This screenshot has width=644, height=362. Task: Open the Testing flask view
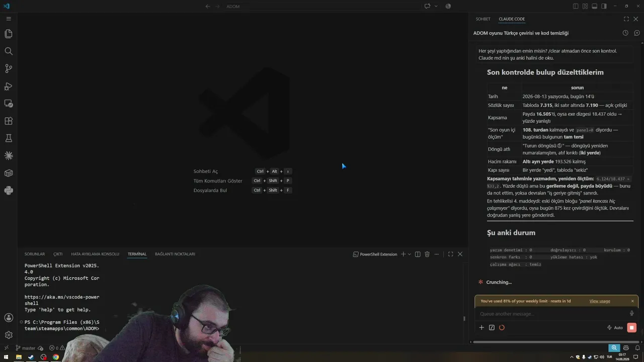[x=9, y=138]
